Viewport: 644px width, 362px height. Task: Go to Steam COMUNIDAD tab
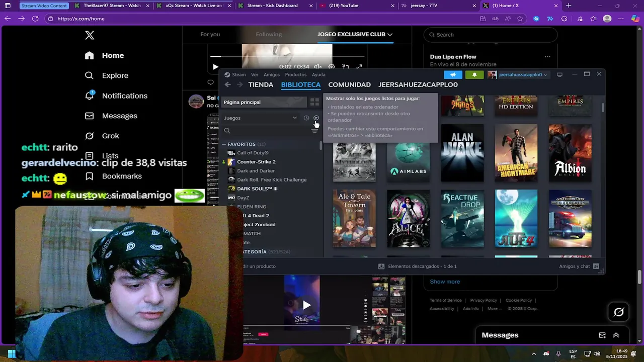(349, 84)
